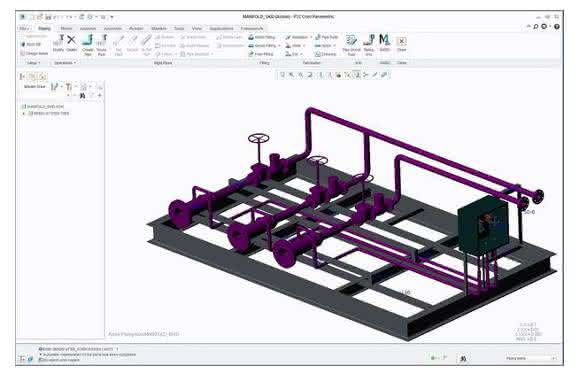Open the Pipe Shortcut dropdown arrow
This screenshot has height=376, width=580.
[x=212, y=54]
